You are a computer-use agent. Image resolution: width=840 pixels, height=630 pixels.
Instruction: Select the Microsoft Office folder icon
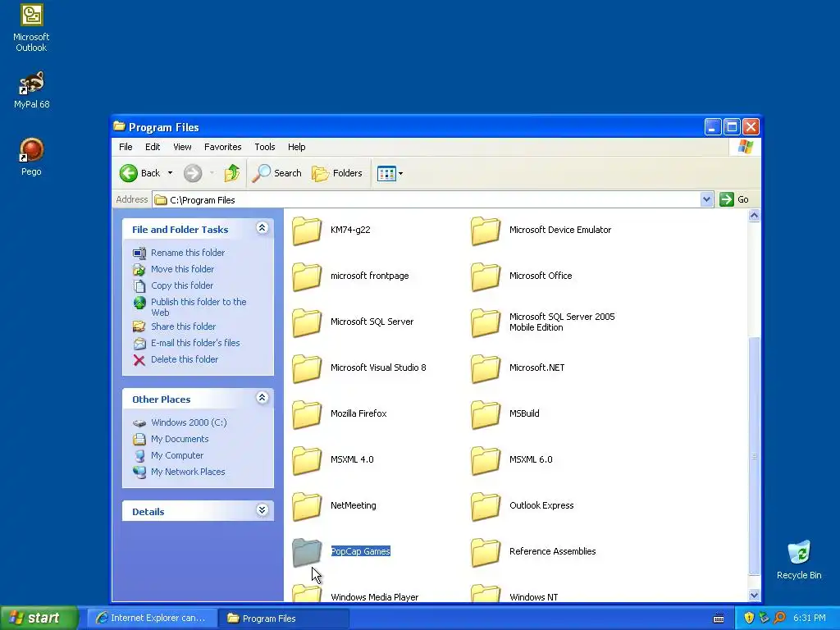pyautogui.click(x=486, y=276)
